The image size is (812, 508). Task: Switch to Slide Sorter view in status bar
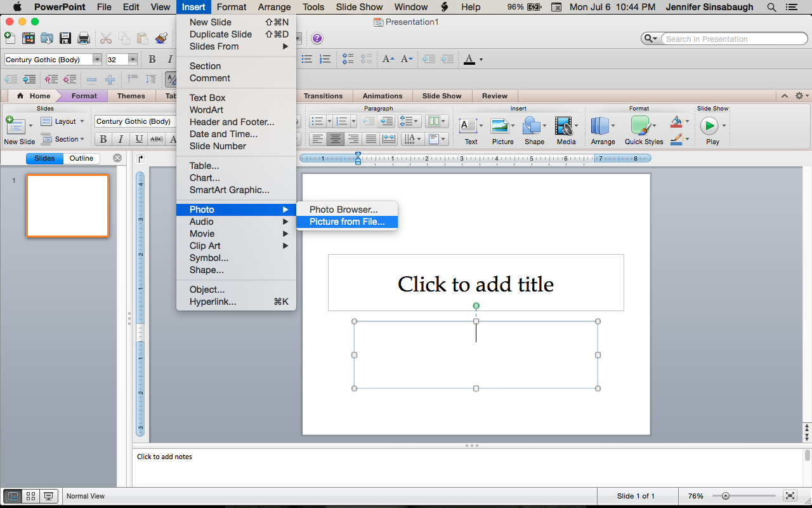tap(30, 497)
